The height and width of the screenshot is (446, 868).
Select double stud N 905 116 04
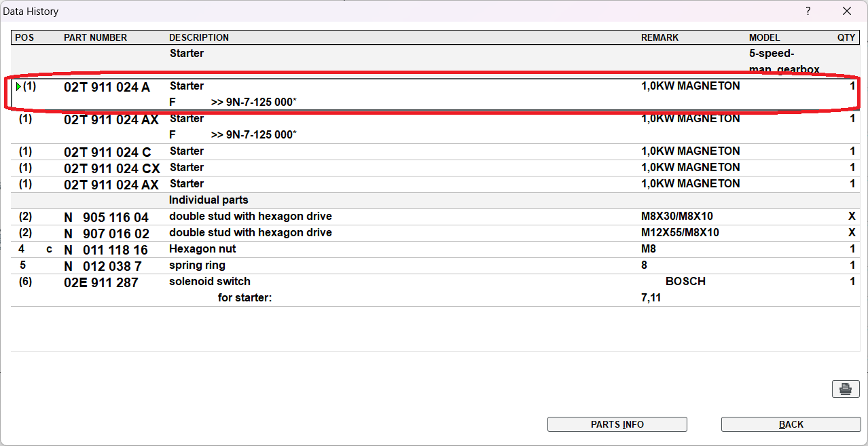106,217
